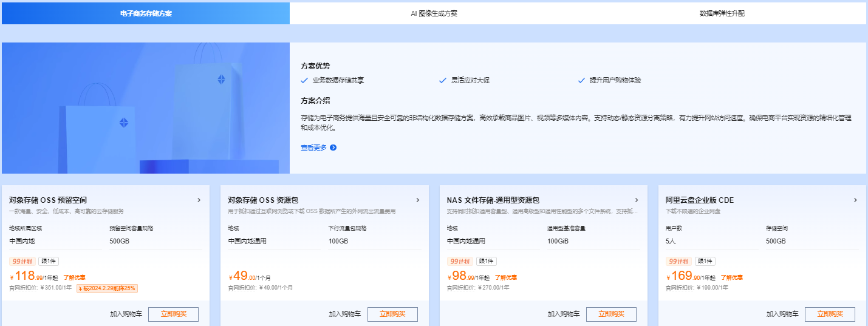Expand 阿里云盘企业版 CDE card chevron
868x326 pixels.
tap(855, 200)
